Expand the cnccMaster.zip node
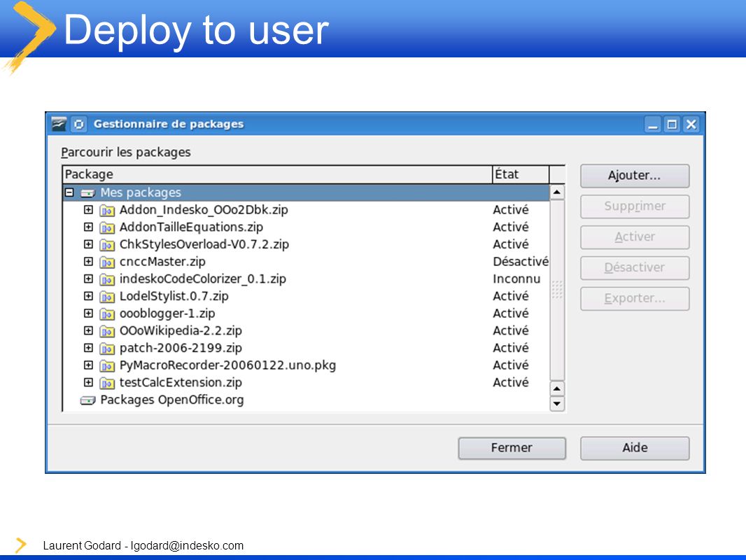 88,261
